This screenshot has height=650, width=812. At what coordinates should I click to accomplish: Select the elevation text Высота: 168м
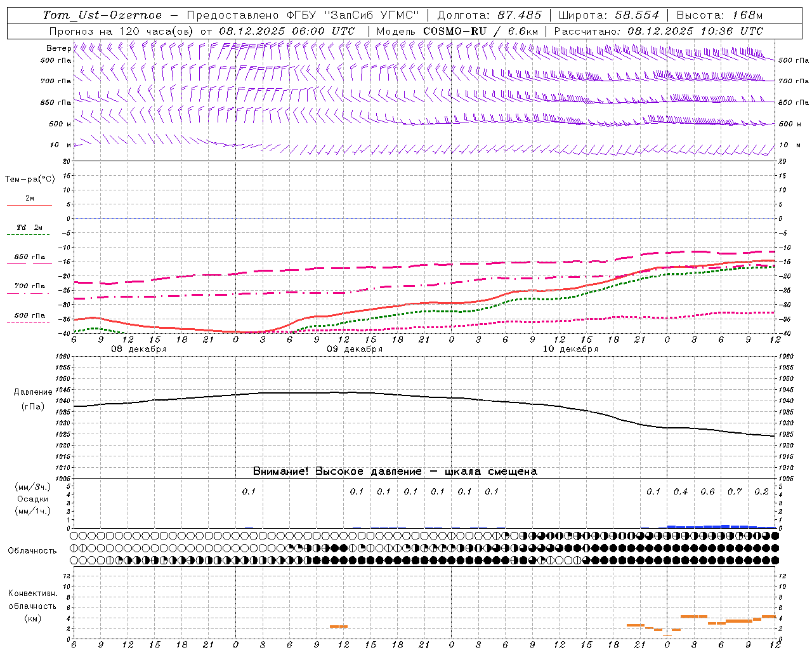(x=719, y=15)
